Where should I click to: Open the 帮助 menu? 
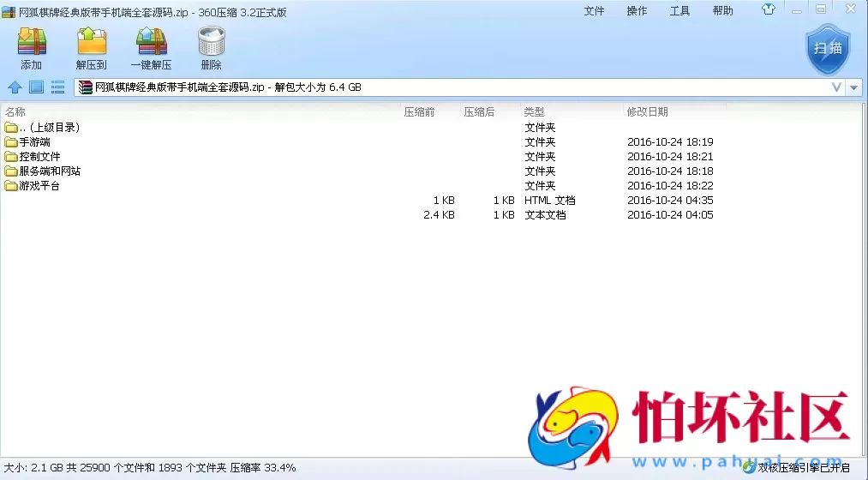(723, 11)
